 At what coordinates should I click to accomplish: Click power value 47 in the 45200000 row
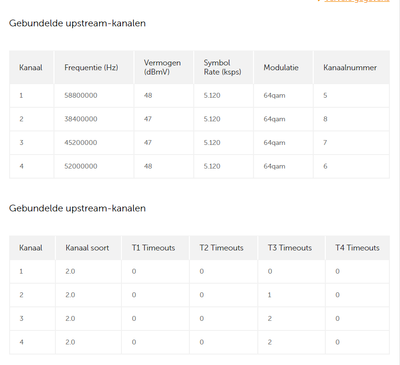[148, 143]
